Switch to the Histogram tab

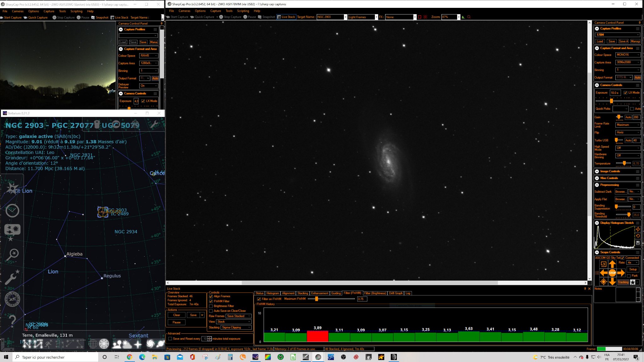(273, 293)
